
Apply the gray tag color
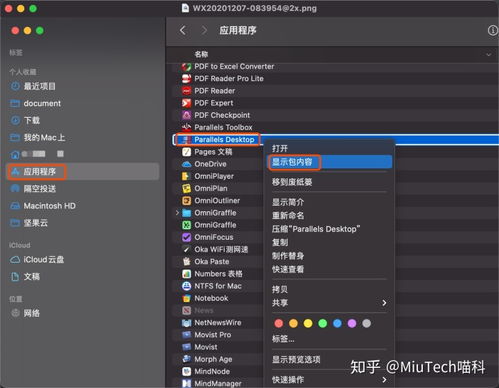pyautogui.click(x=366, y=323)
